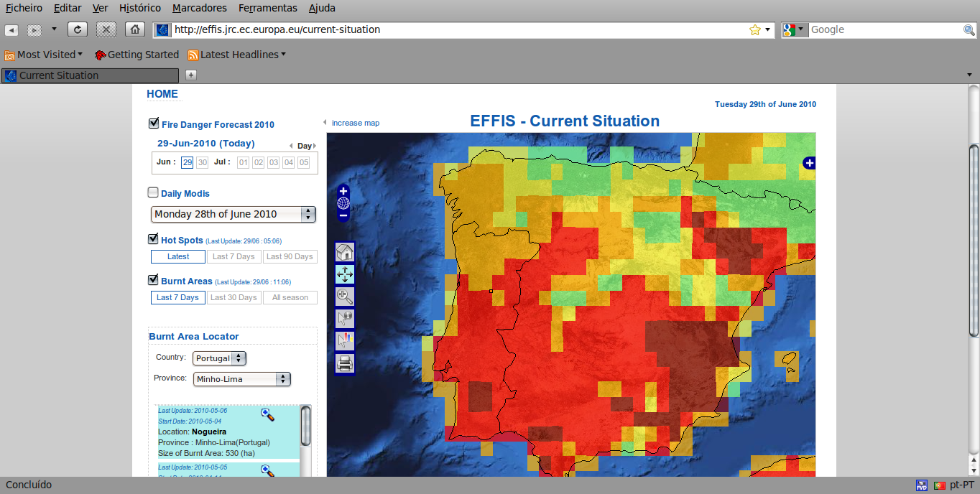Screen dimensions: 980x494
Task: Click the Portuguese flag status icon
Action: (938, 485)
